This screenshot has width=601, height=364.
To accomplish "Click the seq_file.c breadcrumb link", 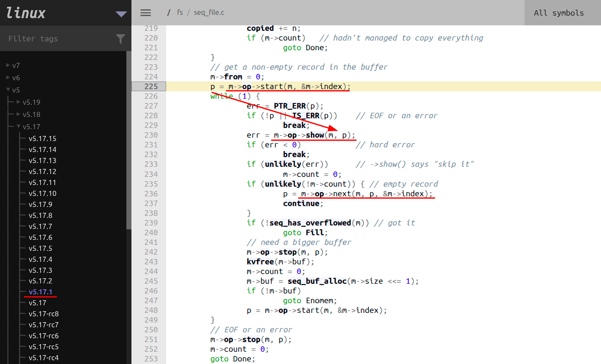I will click(209, 13).
